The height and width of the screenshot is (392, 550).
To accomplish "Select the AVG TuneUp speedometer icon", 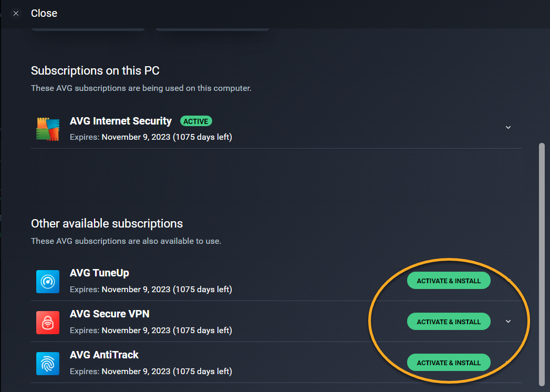I will coord(48,282).
